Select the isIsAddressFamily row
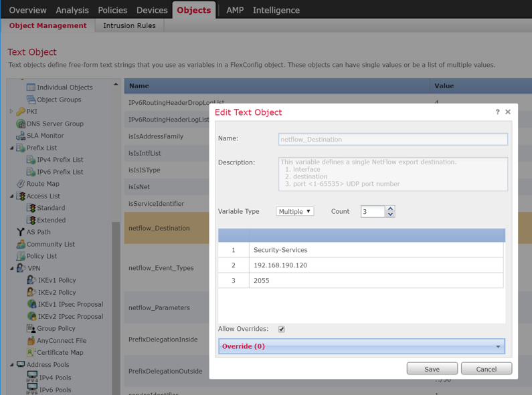 [x=167, y=136]
